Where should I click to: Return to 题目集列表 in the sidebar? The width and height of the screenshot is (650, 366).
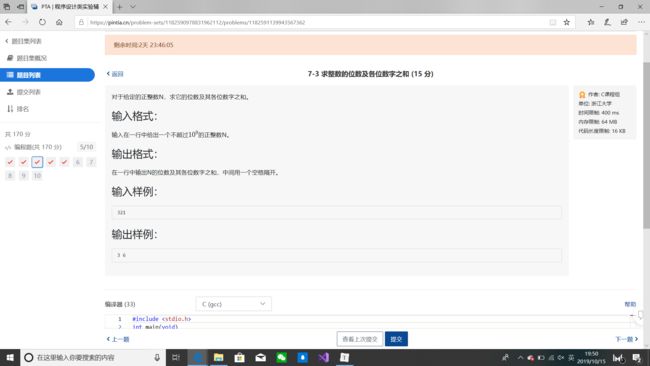coord(23,41)
